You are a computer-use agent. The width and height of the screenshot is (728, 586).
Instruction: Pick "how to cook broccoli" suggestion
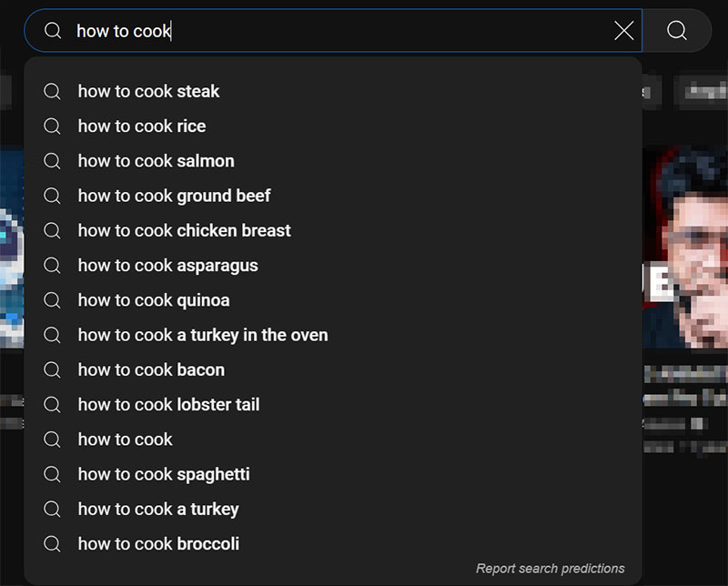(158, 544)
